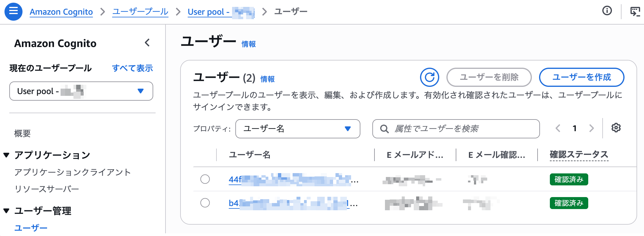Click すべて表示 link
The image size is (644, 236).
133,68
